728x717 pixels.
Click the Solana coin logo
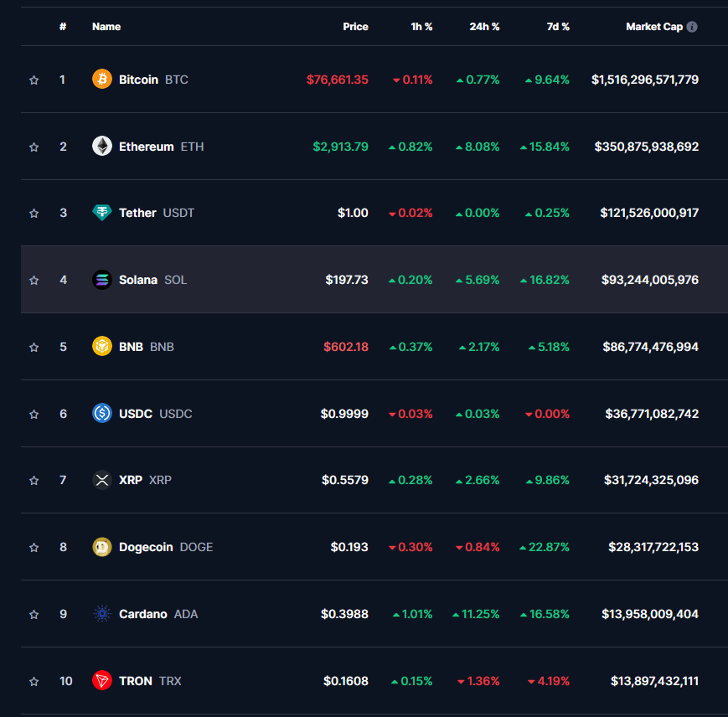[102, 280]
